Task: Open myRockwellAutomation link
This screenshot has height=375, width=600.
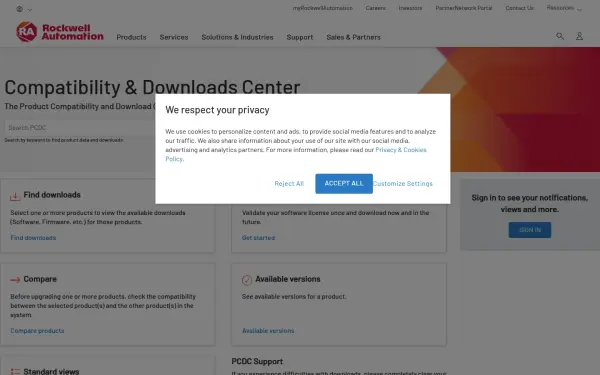Action: 323,8
